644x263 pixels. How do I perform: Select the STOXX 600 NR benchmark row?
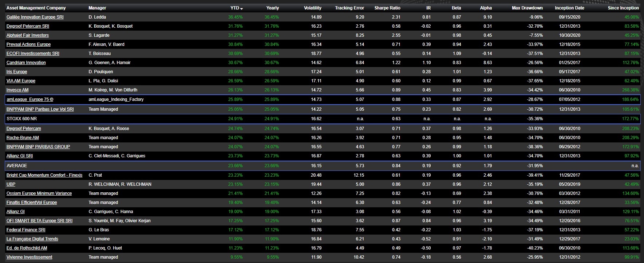[x=322, y=119]
